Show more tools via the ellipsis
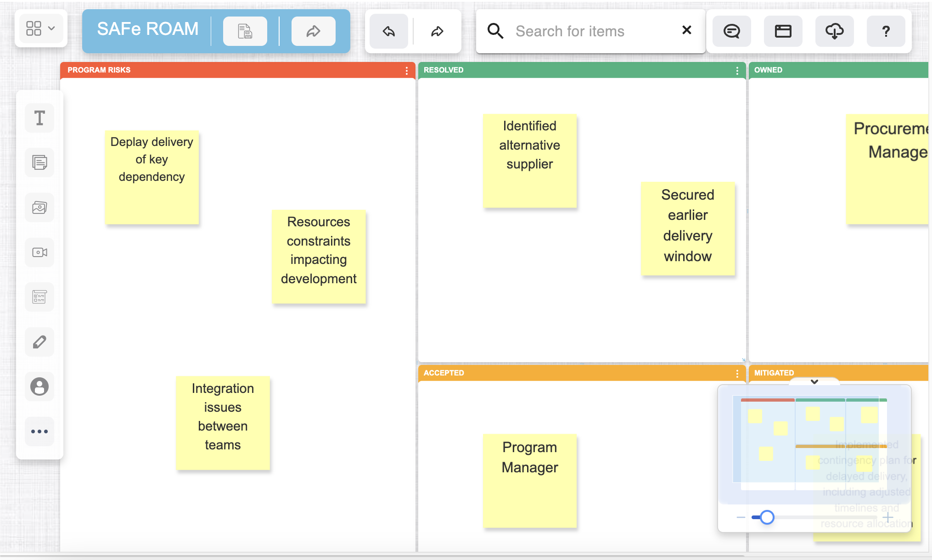This screenshot has height=560, width=932. click(39, 431)
